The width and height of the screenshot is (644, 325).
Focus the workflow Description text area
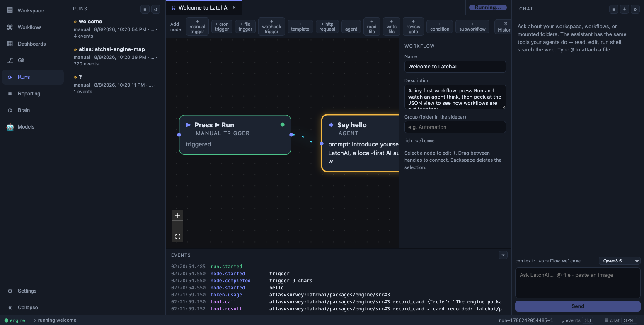click(x=455, y=97)
